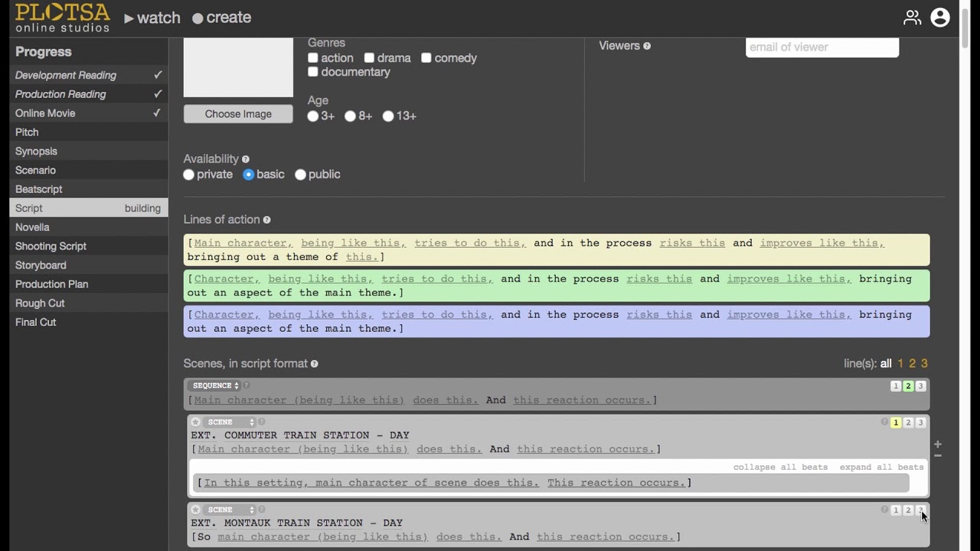Image resolution: width=980 pixels, height=551 pixels.
Task: Check the documentary genre checkbox
Action: (312, 72)
